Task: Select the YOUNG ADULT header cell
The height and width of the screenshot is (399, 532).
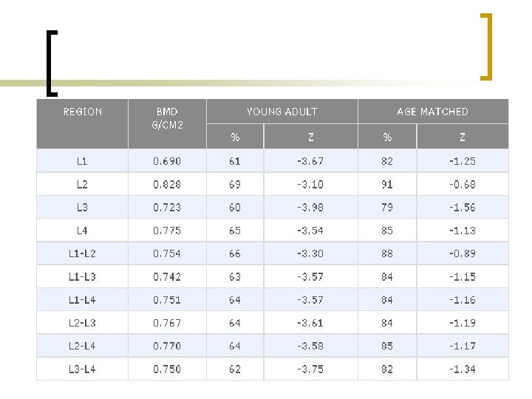Action: (x=282, y=112)
